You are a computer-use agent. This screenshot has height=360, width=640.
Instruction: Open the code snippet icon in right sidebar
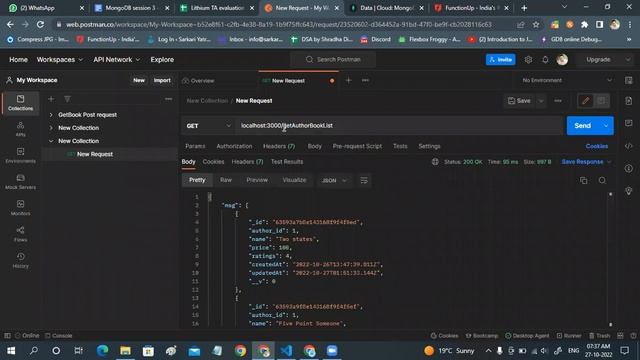[x=629, y=146]
